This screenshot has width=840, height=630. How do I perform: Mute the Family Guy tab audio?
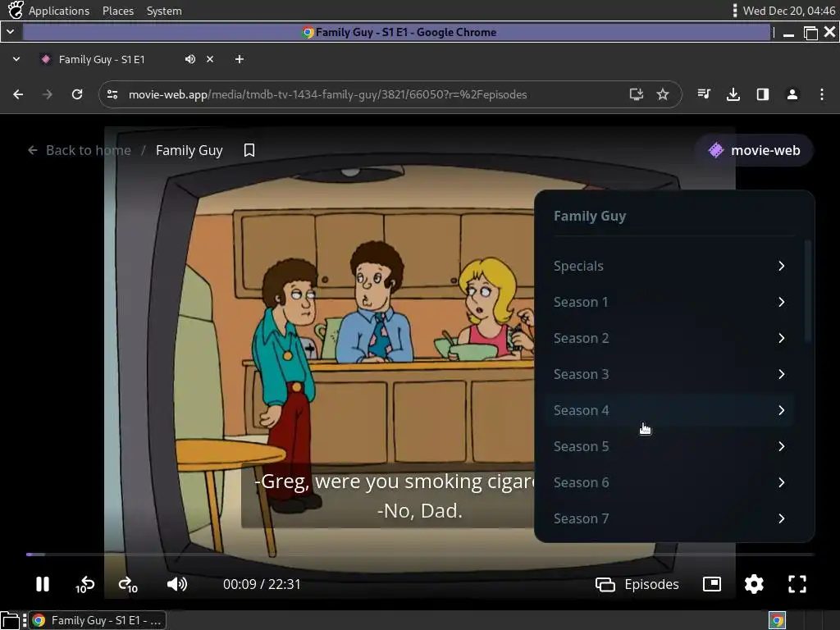190,59
